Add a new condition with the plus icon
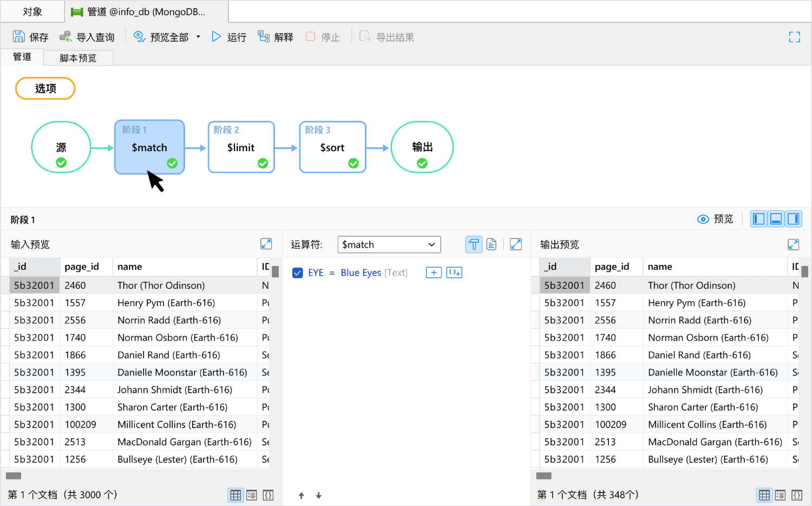This screenshot has width=812, height=506. pos(433,273)
